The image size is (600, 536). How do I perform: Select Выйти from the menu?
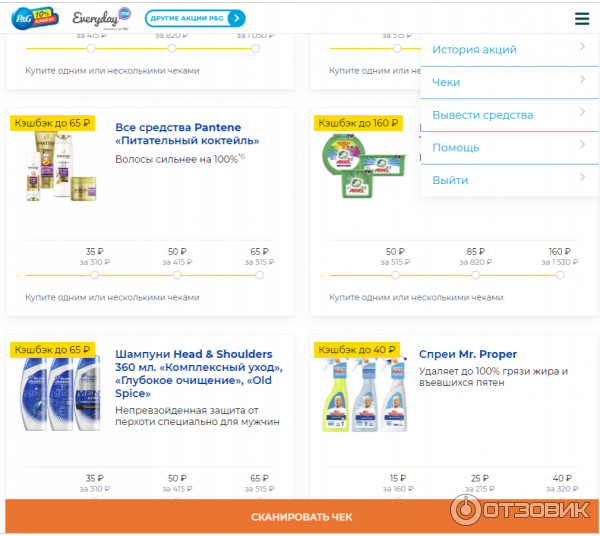pos(450,180)
